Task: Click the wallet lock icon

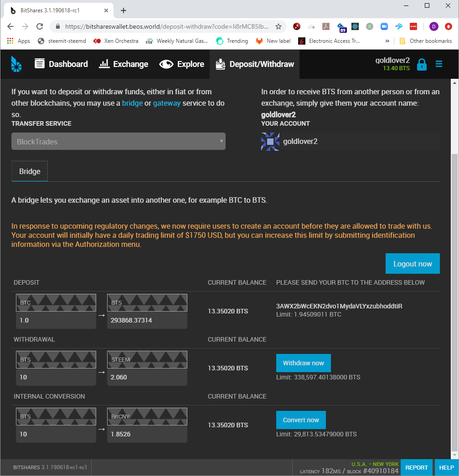Action: click(422, 64)
